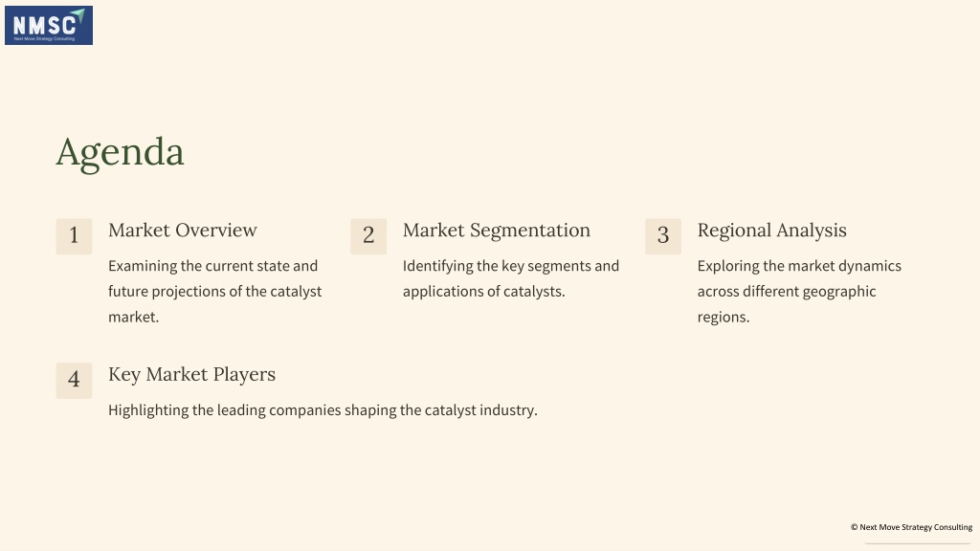Select the Regional Analysis heading
Viewport: 980px width, 551px height.
(x=772, y=231)
